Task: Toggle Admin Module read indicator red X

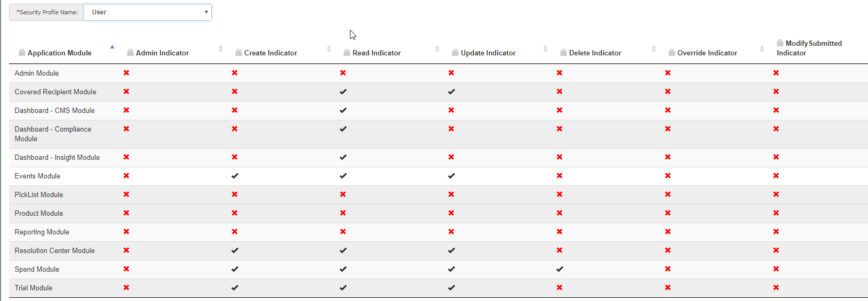Action: [x=343, y=73]
